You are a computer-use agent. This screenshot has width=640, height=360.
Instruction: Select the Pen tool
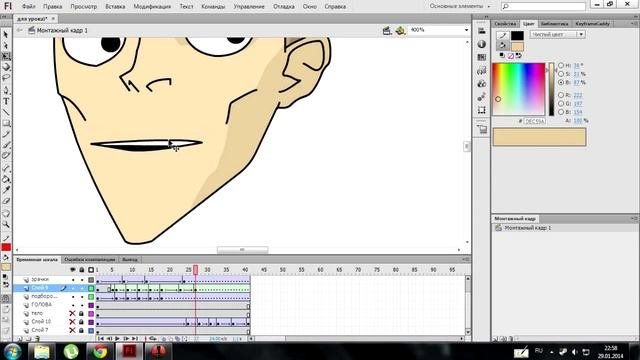click(6, 90)
